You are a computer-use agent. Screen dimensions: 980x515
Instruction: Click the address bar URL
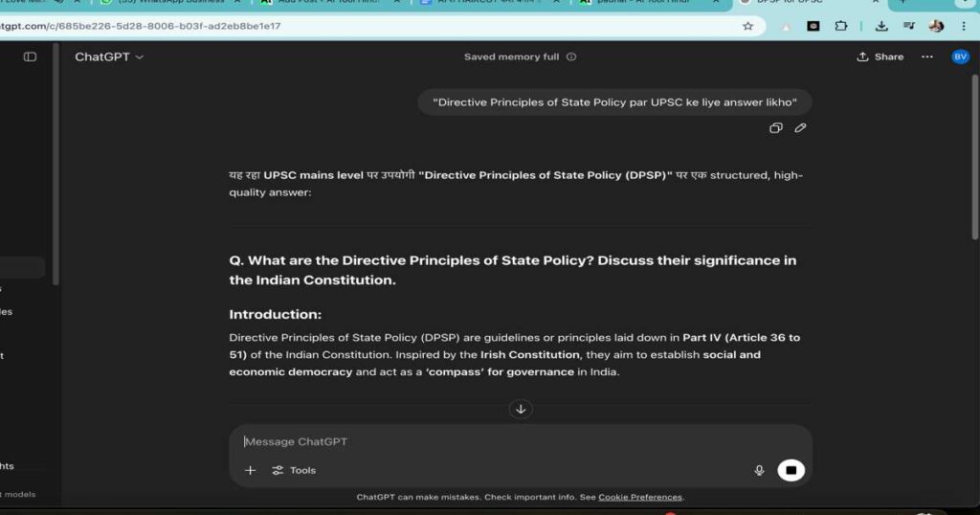point(141,26)
